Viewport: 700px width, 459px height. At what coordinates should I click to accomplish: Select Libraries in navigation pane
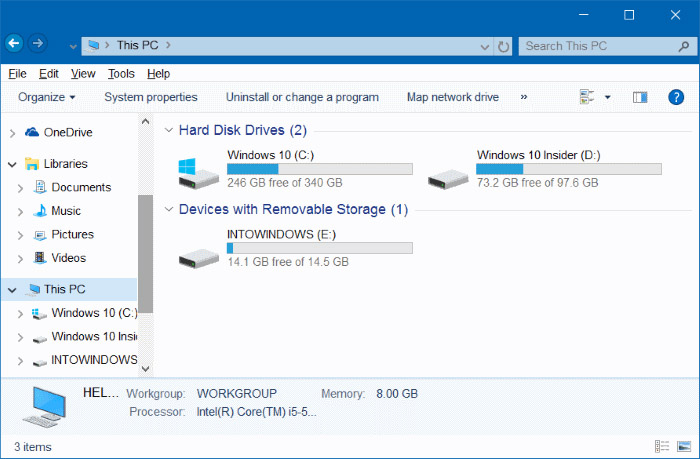pos(65,163)
